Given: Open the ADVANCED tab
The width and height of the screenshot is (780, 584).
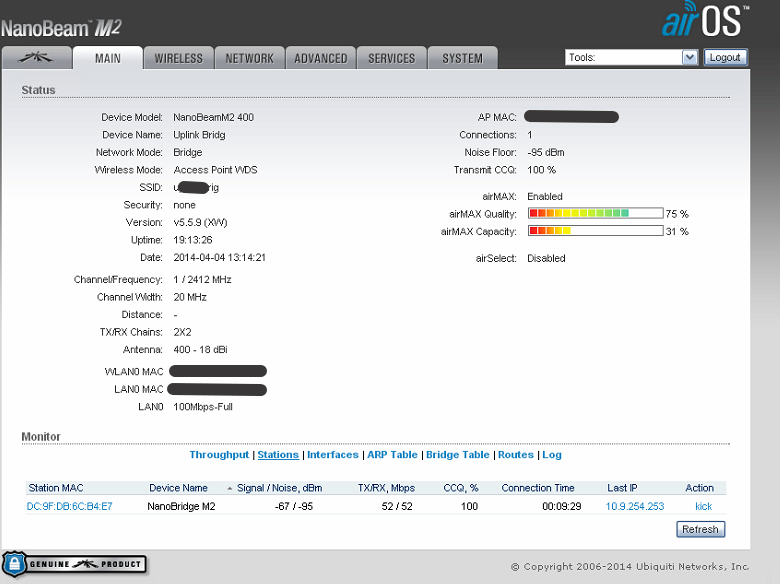Looking at the screenshot, I should point(321,58).
